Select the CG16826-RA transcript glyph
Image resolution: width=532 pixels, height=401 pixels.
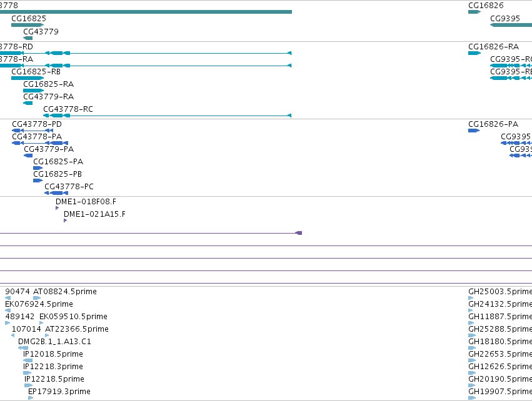pyautogui.click(x=474, y=53)
